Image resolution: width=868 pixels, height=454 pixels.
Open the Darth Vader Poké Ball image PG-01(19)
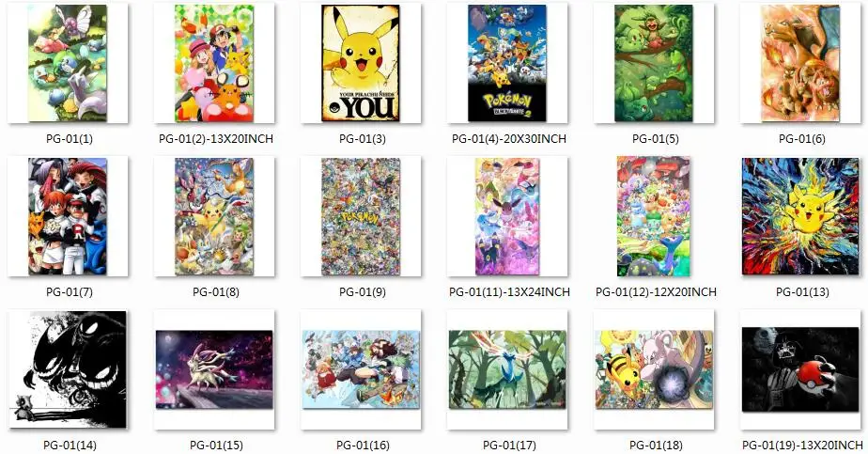click(x=800, y=369)
